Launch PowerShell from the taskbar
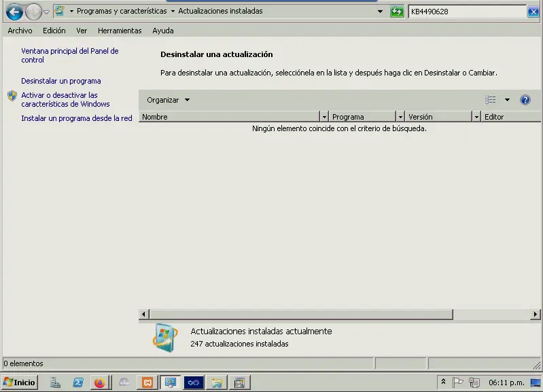 [78, 382]
